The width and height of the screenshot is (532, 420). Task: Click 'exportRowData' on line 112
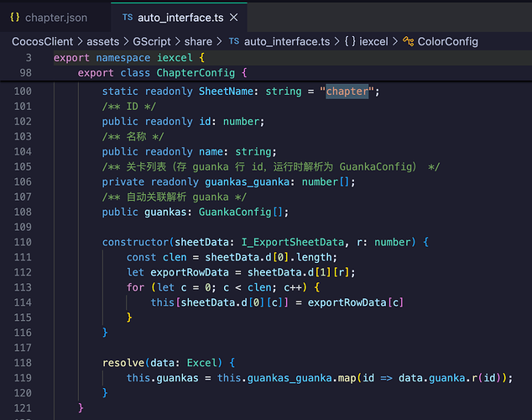tap(190, 272)
